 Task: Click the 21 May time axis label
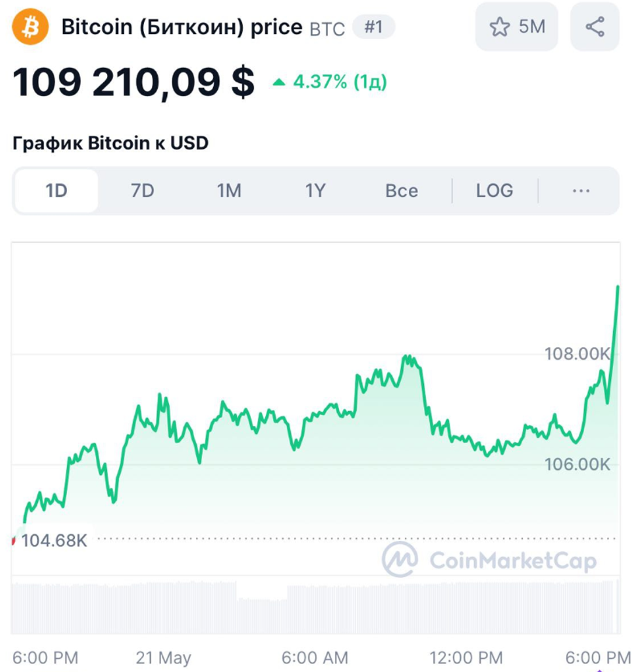pos(164,657)
